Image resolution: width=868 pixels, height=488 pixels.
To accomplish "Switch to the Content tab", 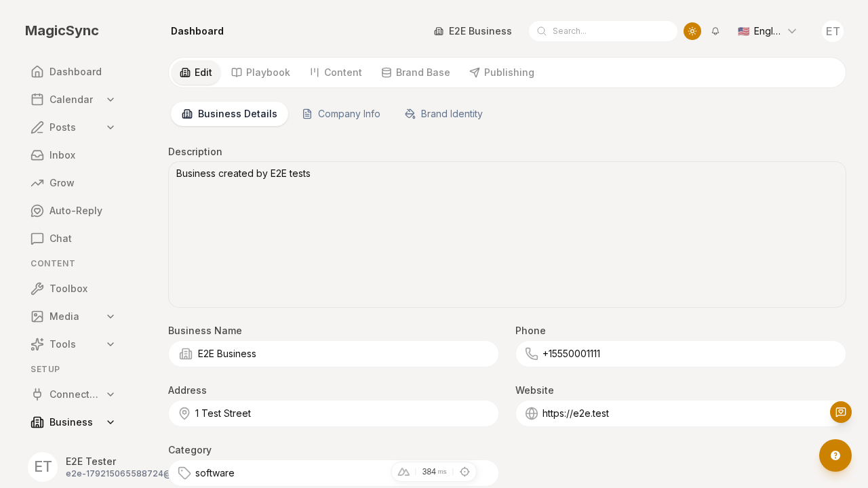I will 336,73.
